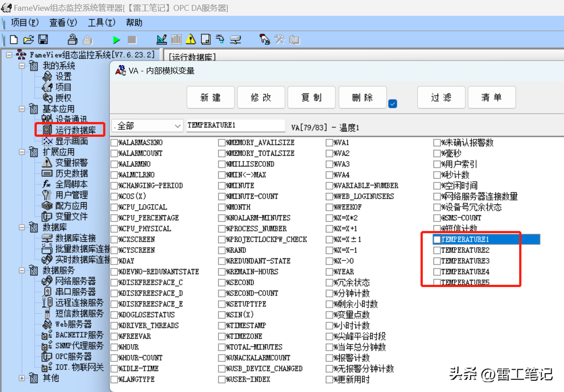Click the gray Stop square icon

132,40
